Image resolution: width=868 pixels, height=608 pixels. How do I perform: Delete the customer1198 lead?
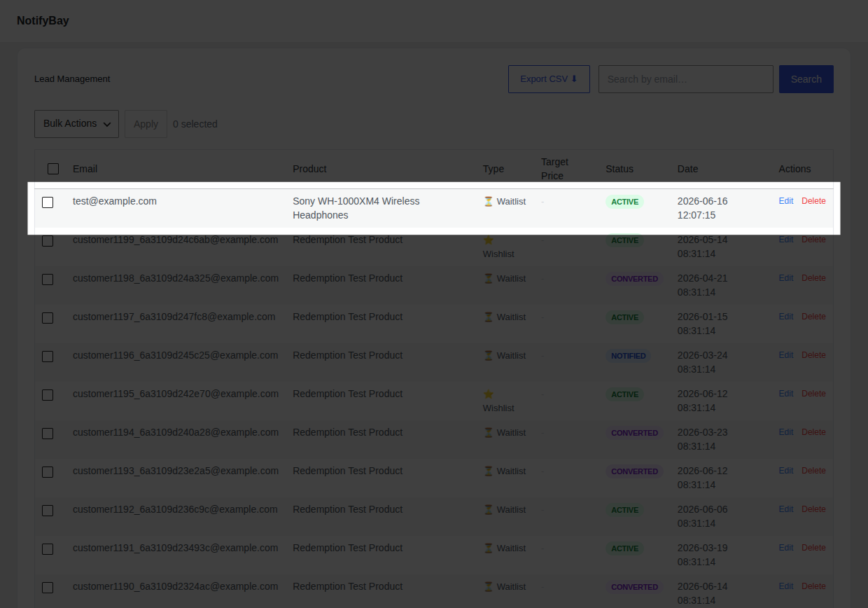click(x=813, y=278)
